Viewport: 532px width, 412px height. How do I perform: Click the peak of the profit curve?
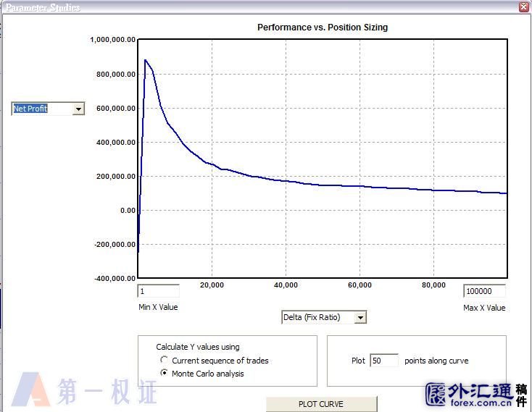pos(145,60)
